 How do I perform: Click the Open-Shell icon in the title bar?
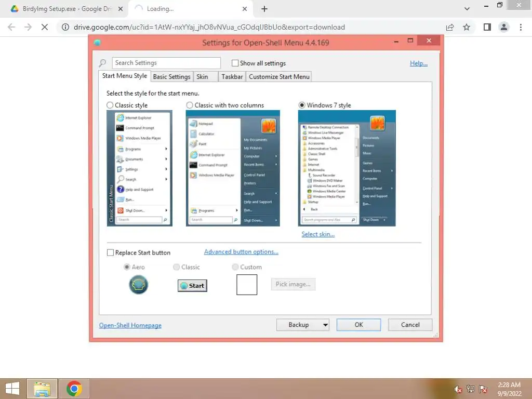click(x=97, y=43)
